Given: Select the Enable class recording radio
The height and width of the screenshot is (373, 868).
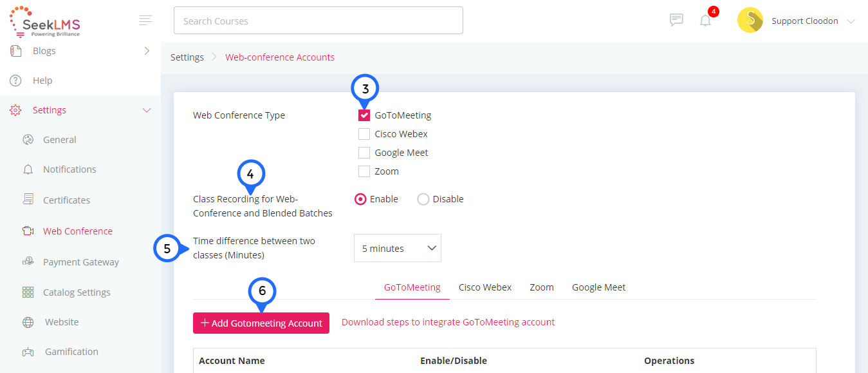Looking at the screenshot, I should (x=360, y=199).
